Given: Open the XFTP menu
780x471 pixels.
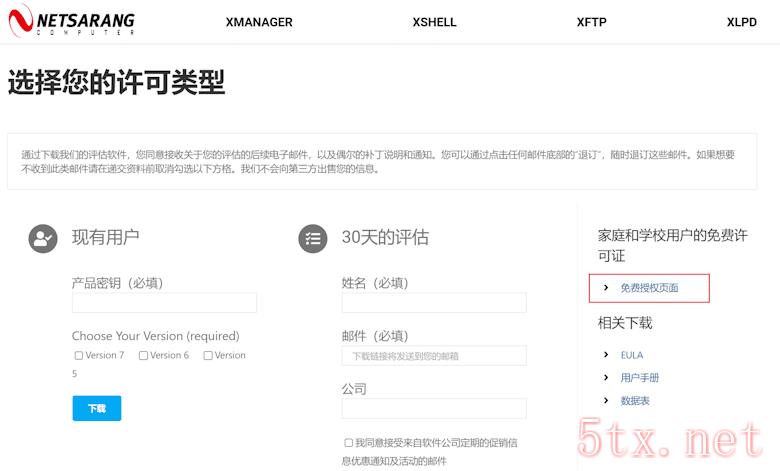Looking at the screenshot, I should click(x=591, y=22).
